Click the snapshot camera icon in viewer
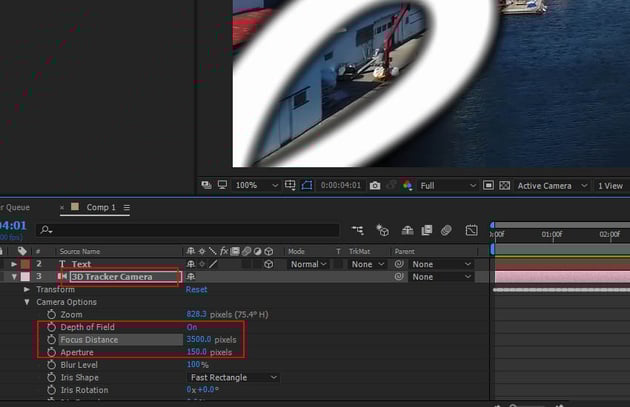Image resolution: width=630 pixels, height=407 pixels. 375,186
